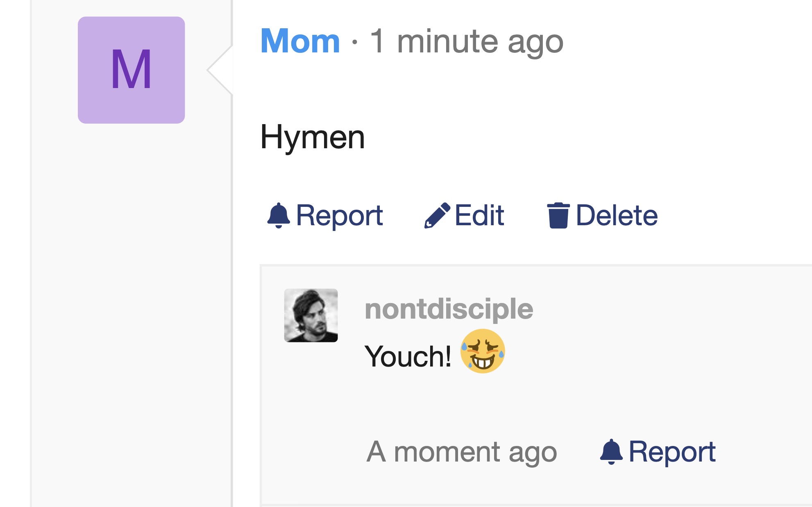Click the Report label in nontdisciple's reply

672,452
